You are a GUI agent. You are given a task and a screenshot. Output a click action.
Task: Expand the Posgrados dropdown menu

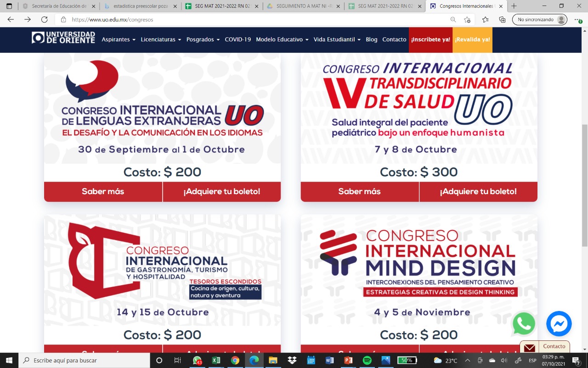click(x=203, y=40)
